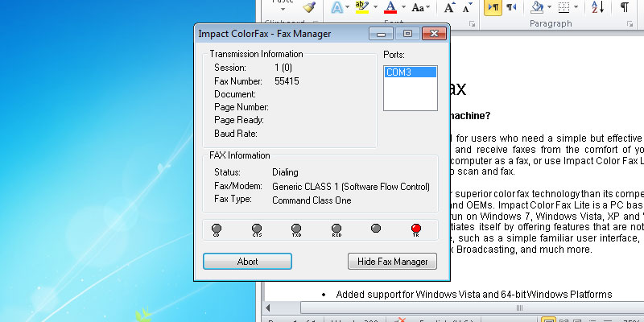Select COM3 in the Ports list

pos(410,72)
